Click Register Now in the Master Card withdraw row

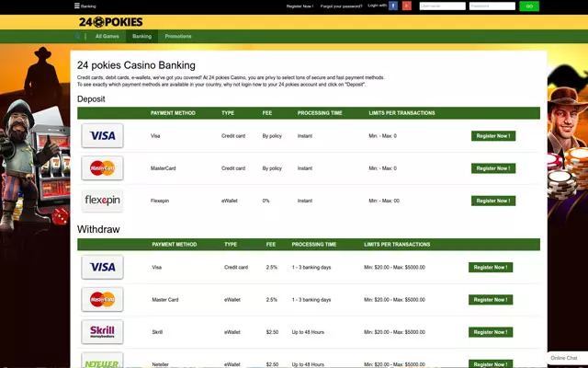click(491, 300)
